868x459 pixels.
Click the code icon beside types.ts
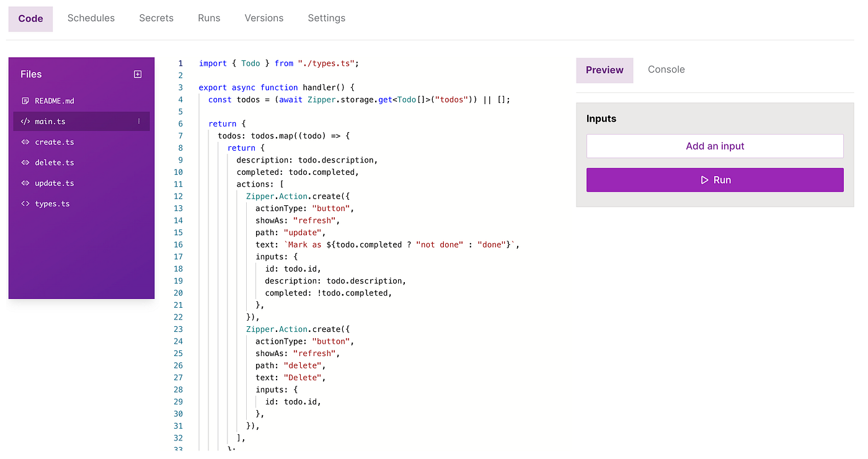coord(25,203)
